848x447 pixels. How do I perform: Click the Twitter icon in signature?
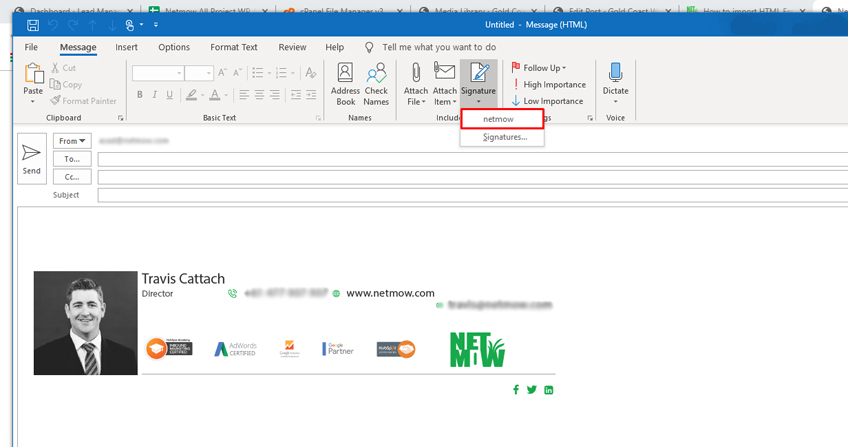pyautogui.click(x=532, y=390)
